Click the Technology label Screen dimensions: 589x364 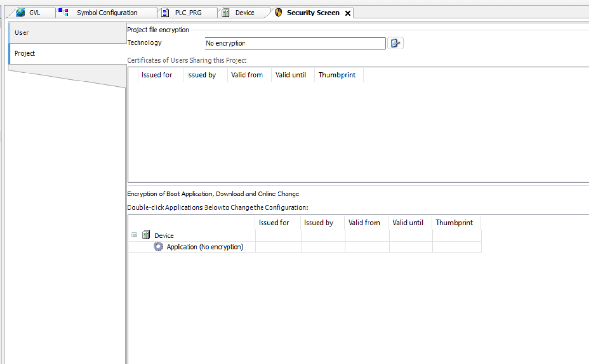[144, 43]
